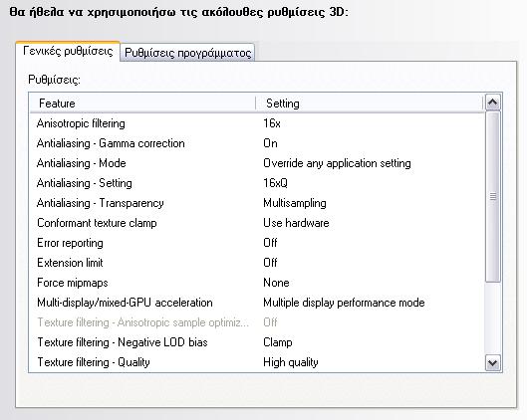Select the Texture filtering - Quality row

click(257, 362)
